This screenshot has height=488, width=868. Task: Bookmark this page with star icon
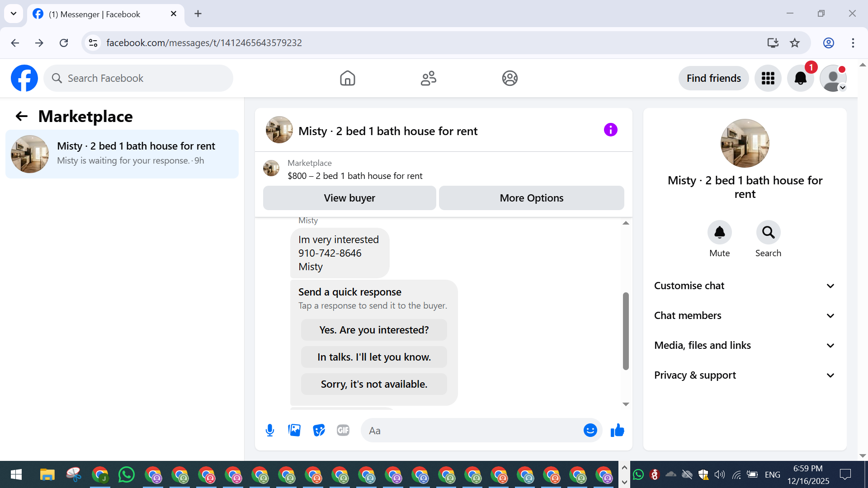[x=795, y=43]
